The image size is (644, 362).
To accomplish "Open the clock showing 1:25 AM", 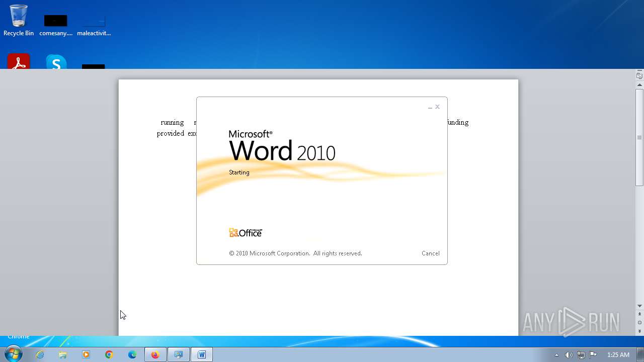I will (618, 355).
